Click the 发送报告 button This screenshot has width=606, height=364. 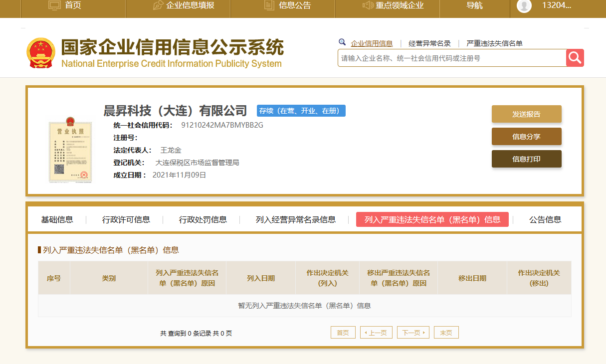click(x=527, y=114)
